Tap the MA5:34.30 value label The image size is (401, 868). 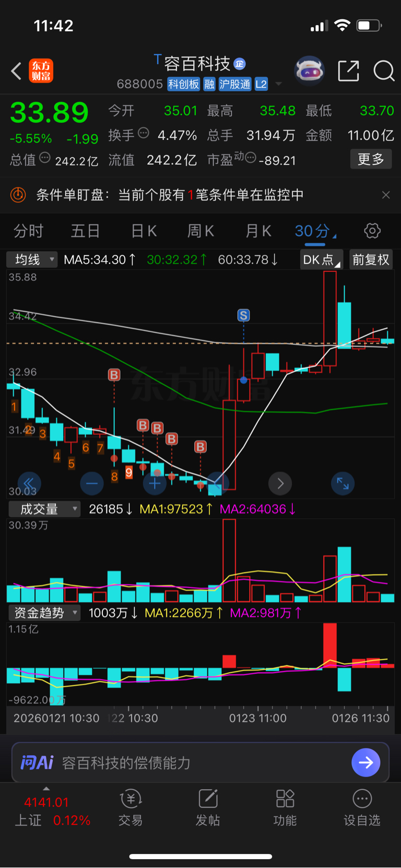[x=100, y=259]
